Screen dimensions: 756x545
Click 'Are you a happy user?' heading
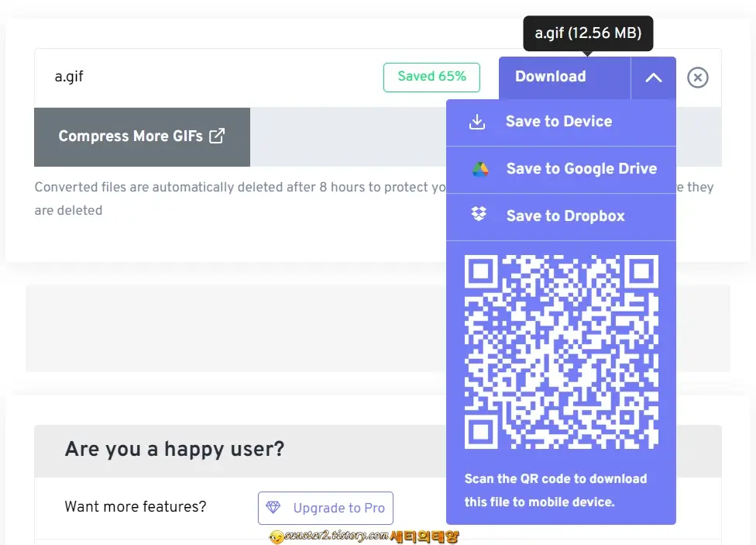[x=174, y=450]
